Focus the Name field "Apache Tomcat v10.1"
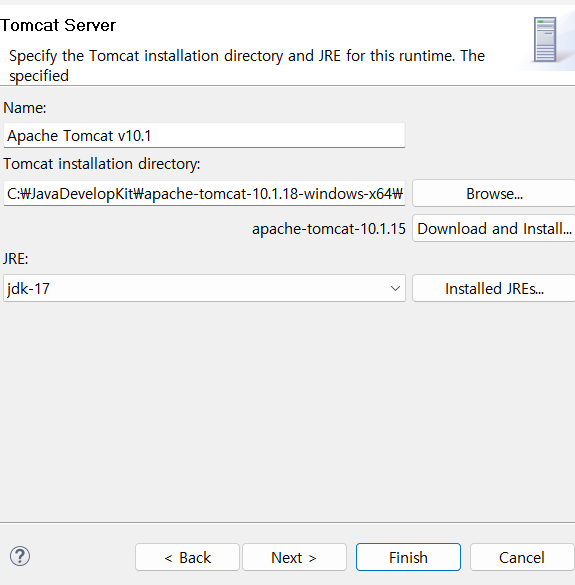 click(204, 135)
